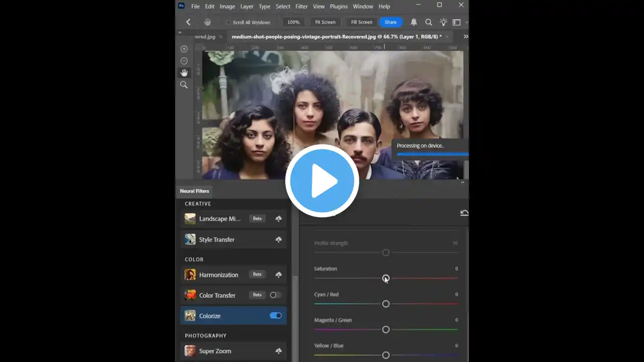Click the magnifier Zoom tool icon
The height and width of the screenshot is (362, 644).
[184, 85]
